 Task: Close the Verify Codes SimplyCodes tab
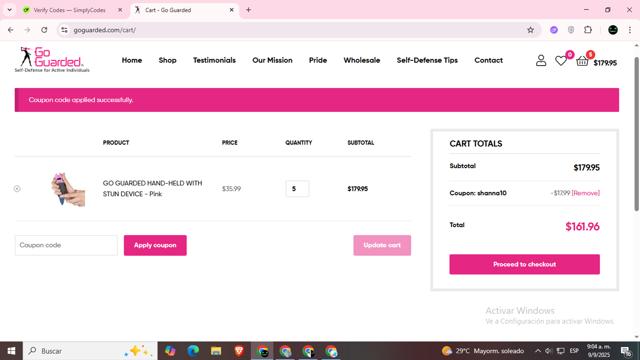120,10
